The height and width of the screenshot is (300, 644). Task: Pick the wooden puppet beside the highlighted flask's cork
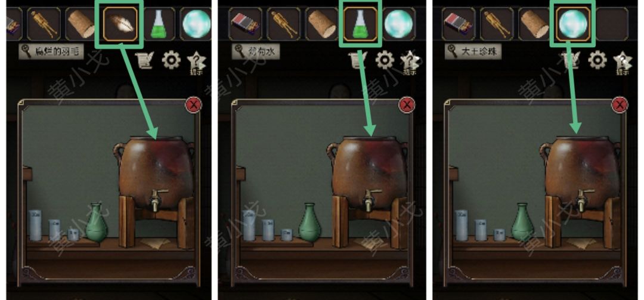(284, 24)
